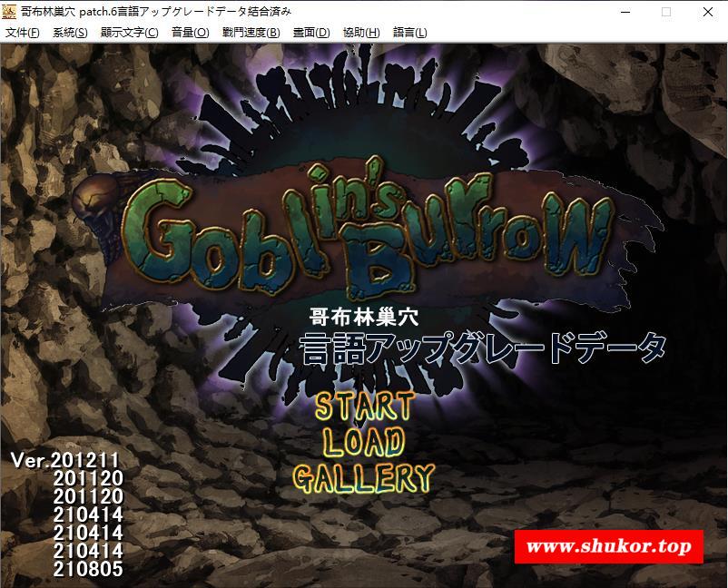This screenshot has width=728, height=588.
Task: Click the application icon in title bar
Action: (x=9, y=12)
